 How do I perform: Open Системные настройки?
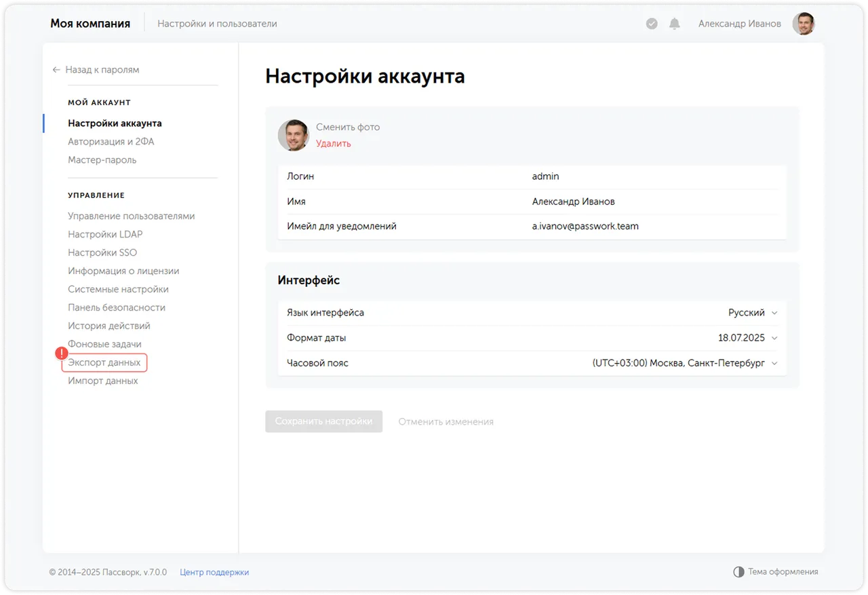(x=118, y=290)
